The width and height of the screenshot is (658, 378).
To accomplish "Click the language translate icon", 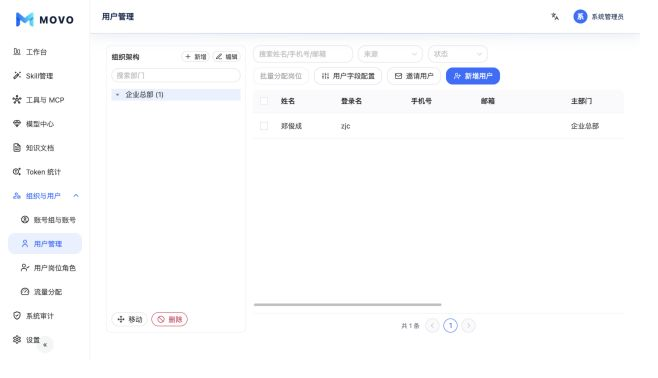I will coord(555,17).
